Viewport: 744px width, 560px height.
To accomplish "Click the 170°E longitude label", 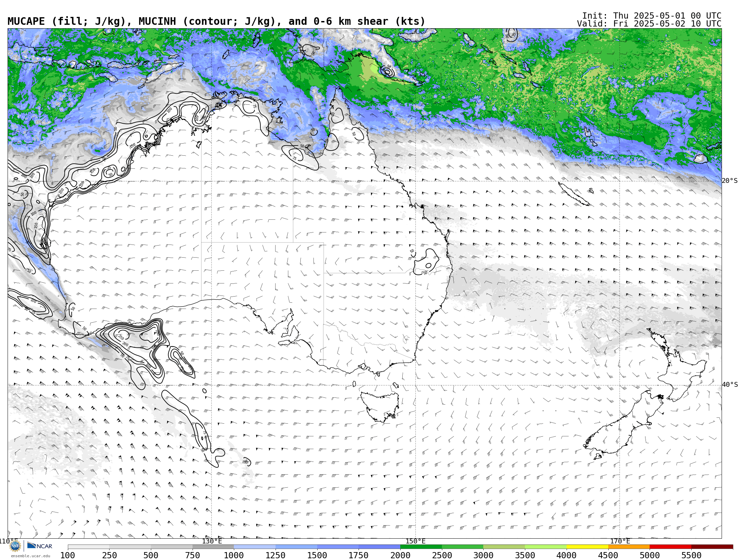I will [x=620, y=541].
